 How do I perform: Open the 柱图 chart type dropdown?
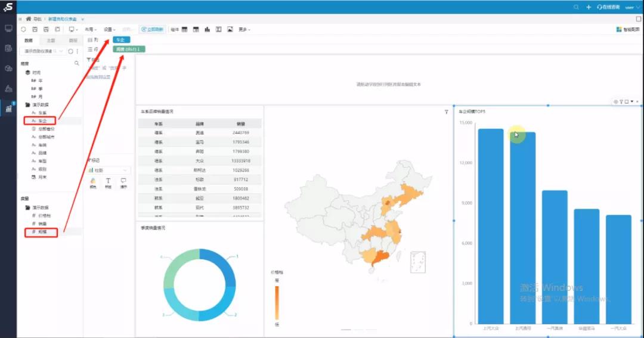coord(109,170)
